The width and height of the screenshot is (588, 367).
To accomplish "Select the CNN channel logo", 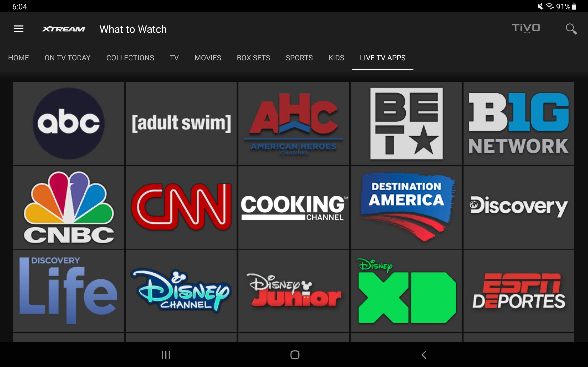I will 181,208.
